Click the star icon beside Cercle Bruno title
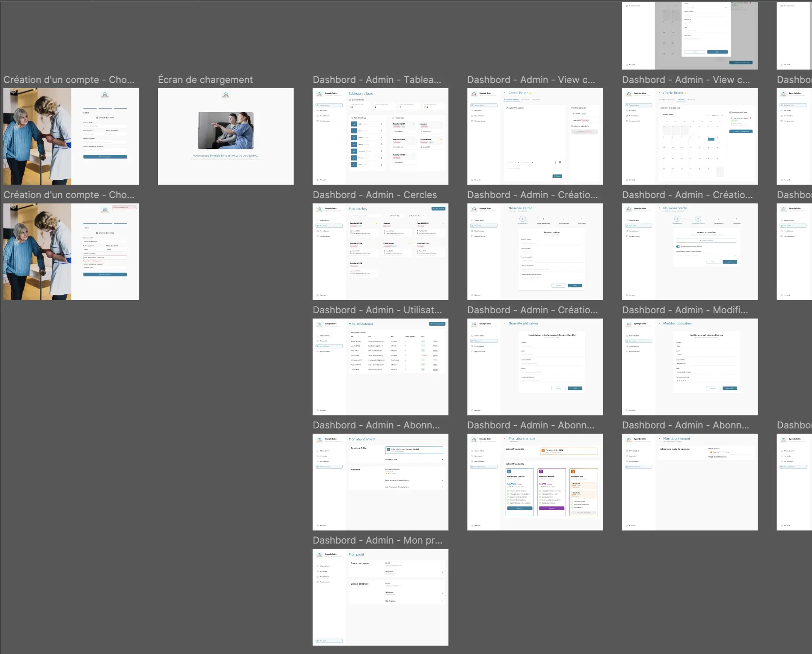 point(530,93)
